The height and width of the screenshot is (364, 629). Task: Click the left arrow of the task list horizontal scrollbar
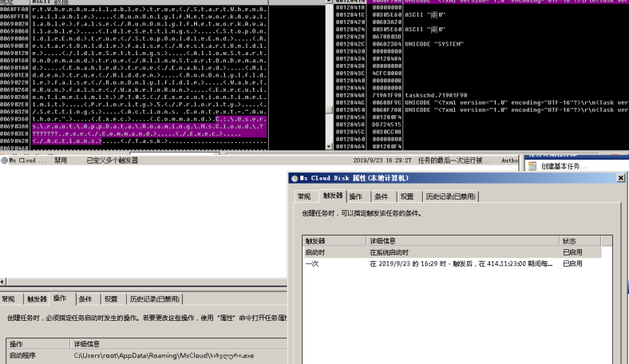pyautogui.click(x=3, y=282)
